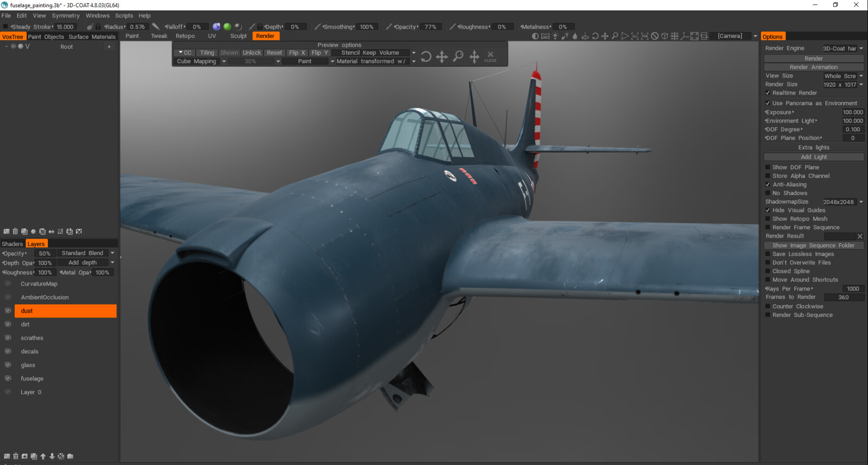Disable Realtime Render checkbox

(768, 93)
